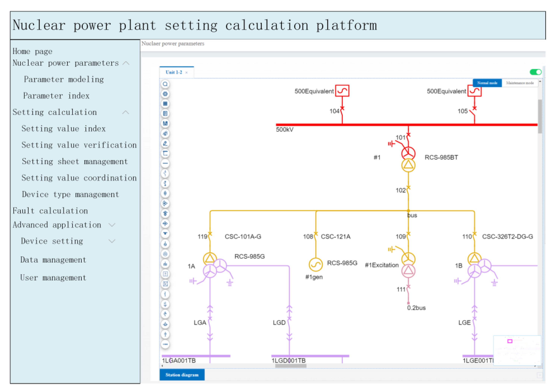This screenshot has height=392, width=554.
Task: Click the three-dot more tools icon
Action: [x=165, y=344]
